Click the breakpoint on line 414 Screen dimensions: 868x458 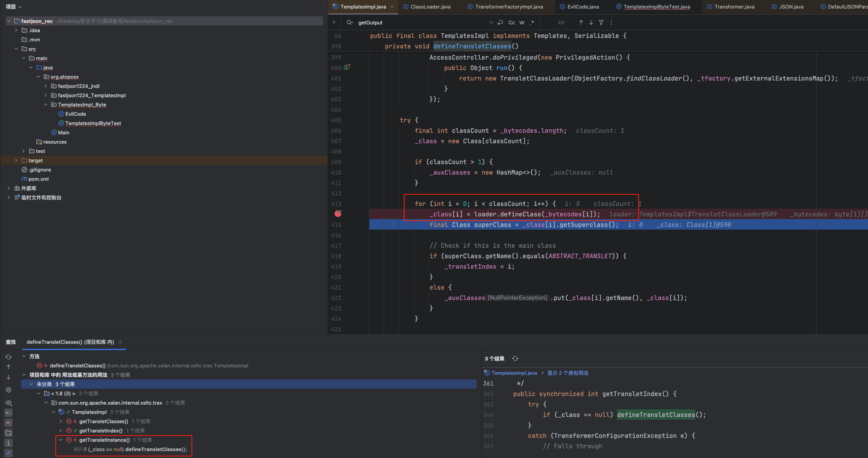(338, 214)
